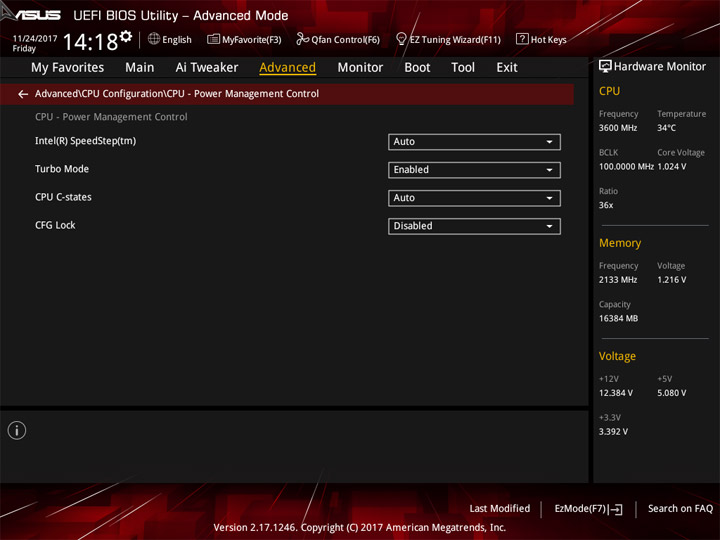
Task: Click the +5V reading 5.080 V
Action: click(x=672, y=393)
